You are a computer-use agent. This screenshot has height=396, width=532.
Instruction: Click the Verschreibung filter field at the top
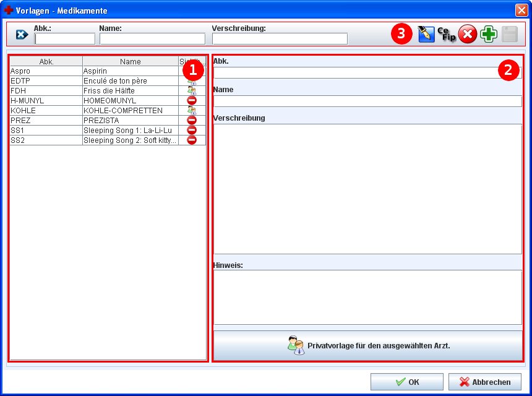point(280,39)
